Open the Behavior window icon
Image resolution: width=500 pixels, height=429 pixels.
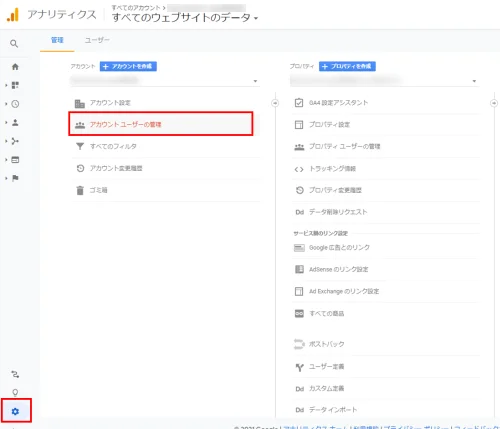coord(15,160)
